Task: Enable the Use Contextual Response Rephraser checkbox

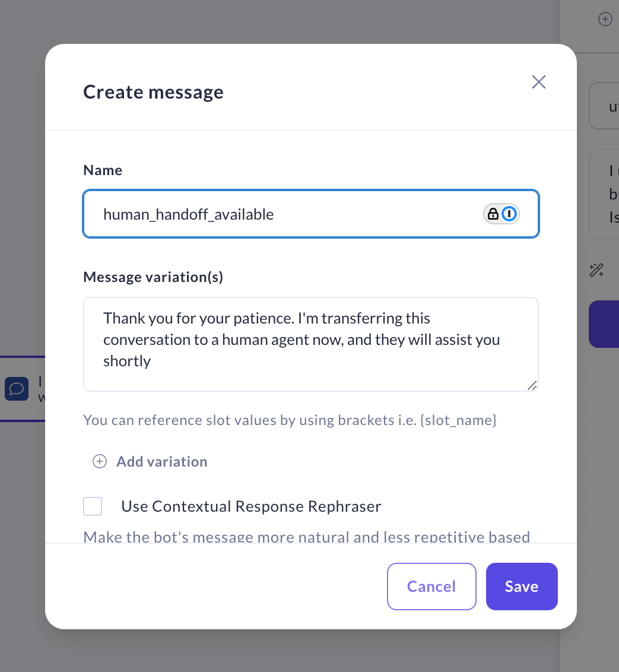Action: pos(93,506)
